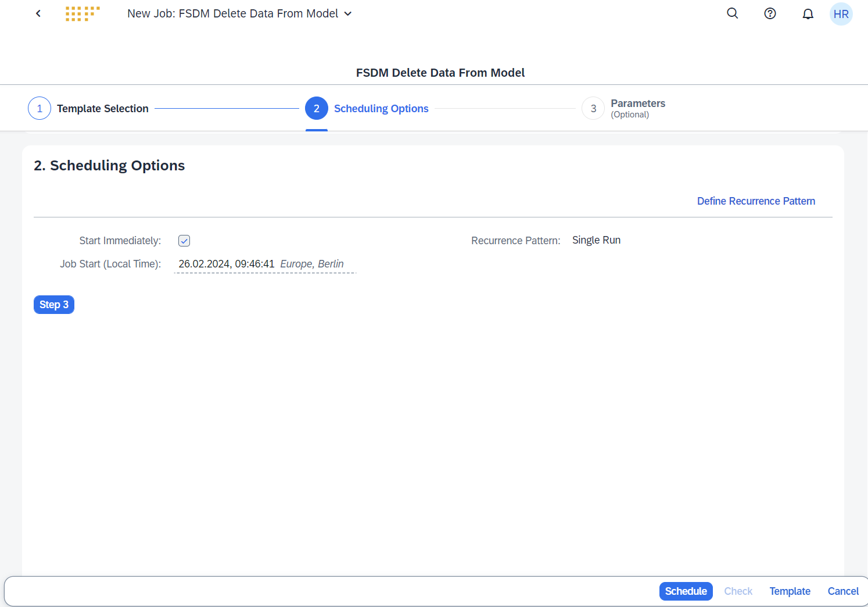Click the HR user avatar

(841, 14)
